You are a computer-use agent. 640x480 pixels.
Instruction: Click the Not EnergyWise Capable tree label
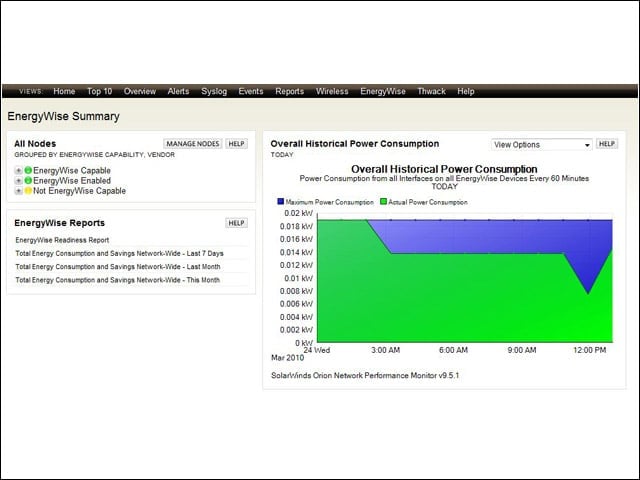point(80,191)
